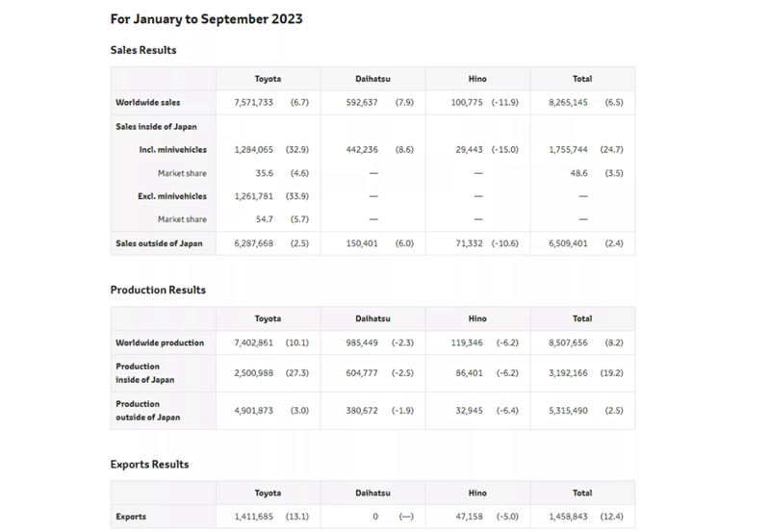Click Hino header in Production Results table
This screenshot has width=770, height=532.
(477, 319)
